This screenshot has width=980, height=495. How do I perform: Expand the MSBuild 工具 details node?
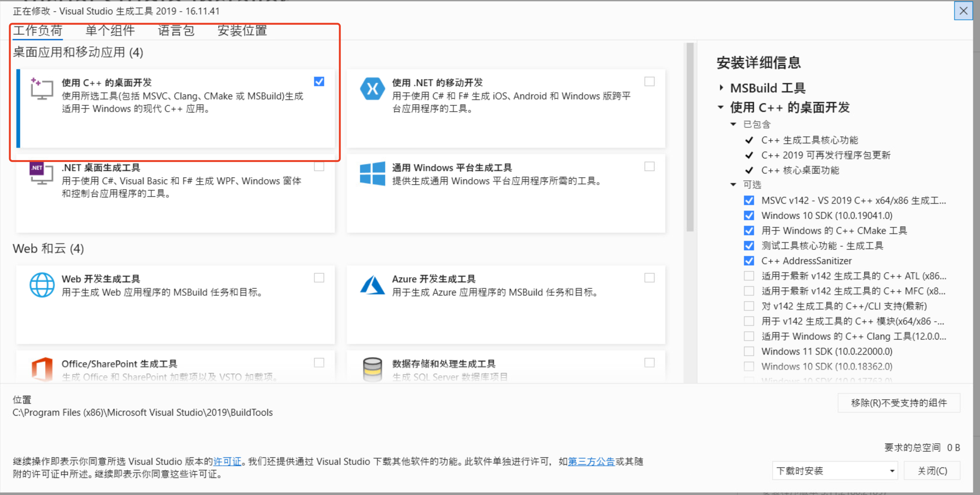[x=721, y=88]
